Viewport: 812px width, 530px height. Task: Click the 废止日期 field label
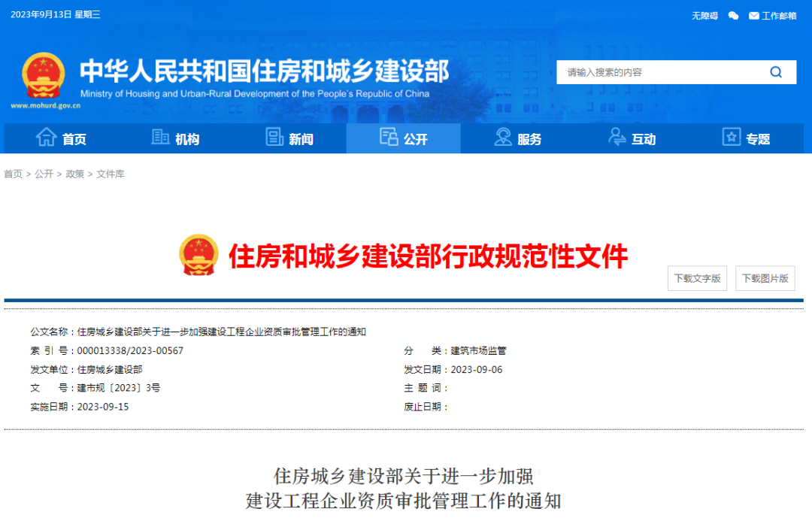[426, 407]
